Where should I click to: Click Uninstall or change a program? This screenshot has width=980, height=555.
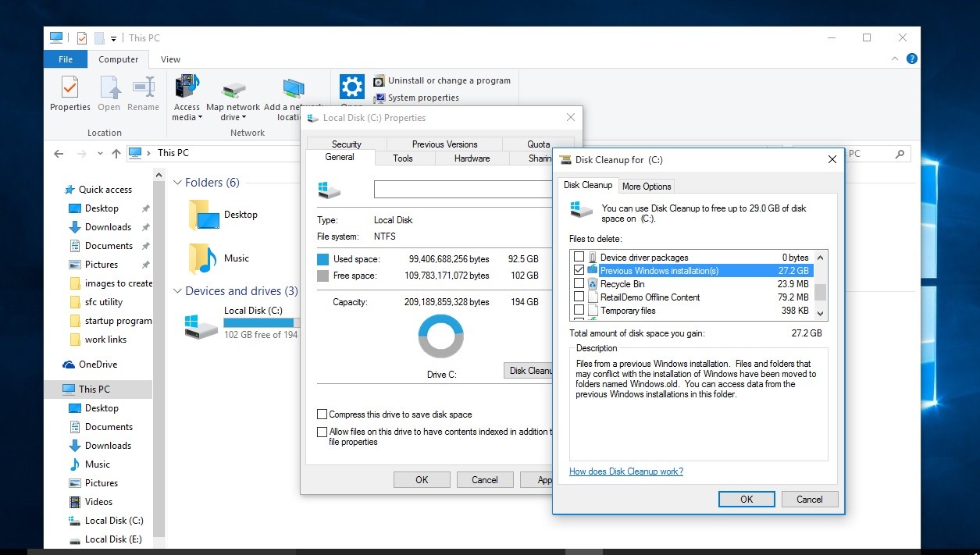pyautogui.click(x=442, y=80)
